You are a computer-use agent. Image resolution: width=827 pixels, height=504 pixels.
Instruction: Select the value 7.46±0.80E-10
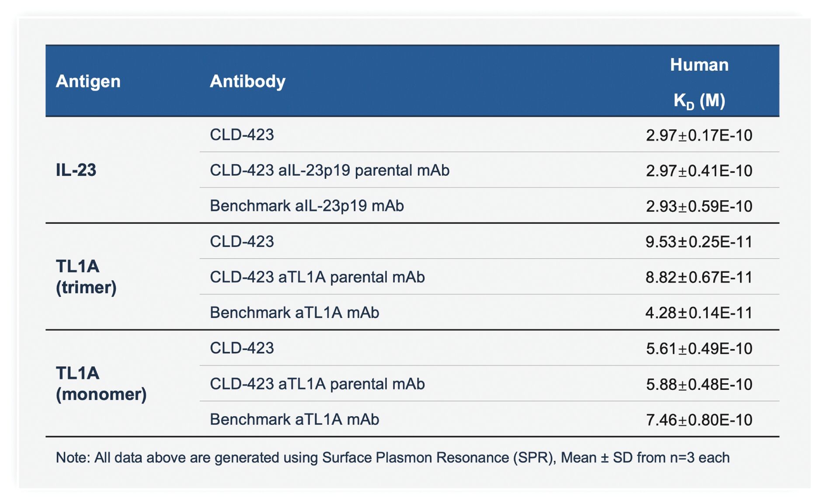[699, 420]
